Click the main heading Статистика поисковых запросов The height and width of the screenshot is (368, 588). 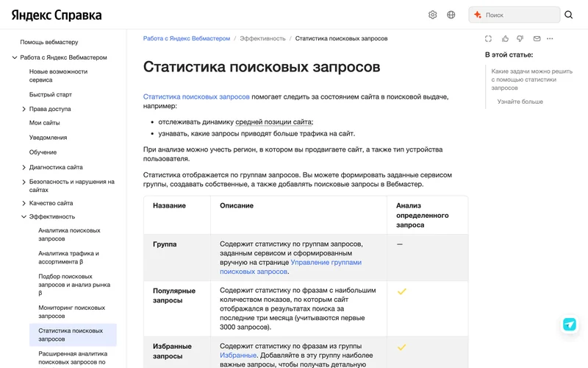pyautogui.click(x=262, y=67)
